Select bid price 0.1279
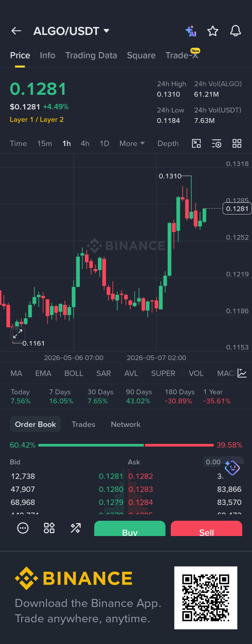Image resolution: width=252 pixels, height=644 pixels. click(111, 502)
